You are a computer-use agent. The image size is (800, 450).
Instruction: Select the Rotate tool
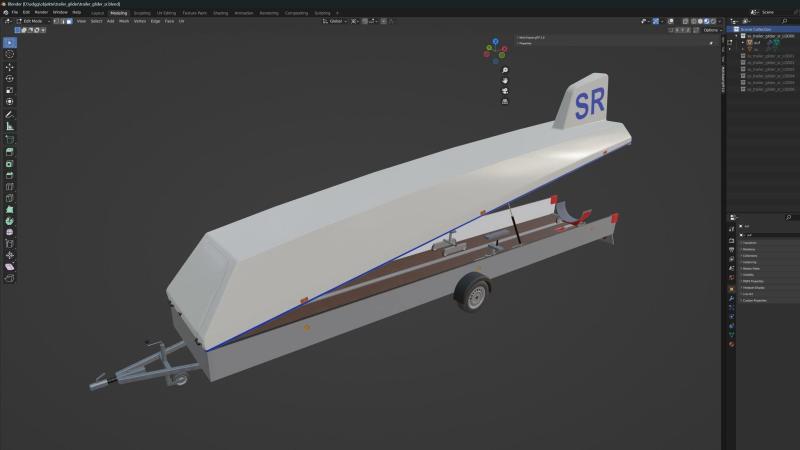pyautogui.click(x=10, y=79)
